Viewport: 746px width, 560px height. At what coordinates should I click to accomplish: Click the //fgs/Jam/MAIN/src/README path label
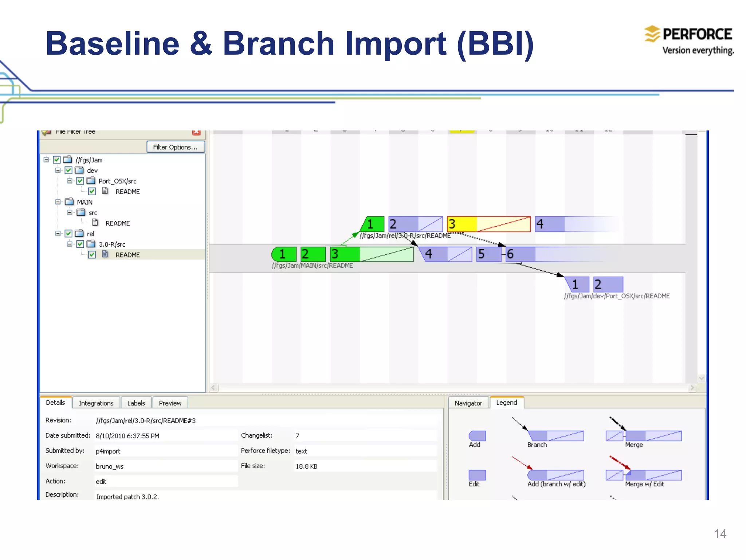click(312, 266)
